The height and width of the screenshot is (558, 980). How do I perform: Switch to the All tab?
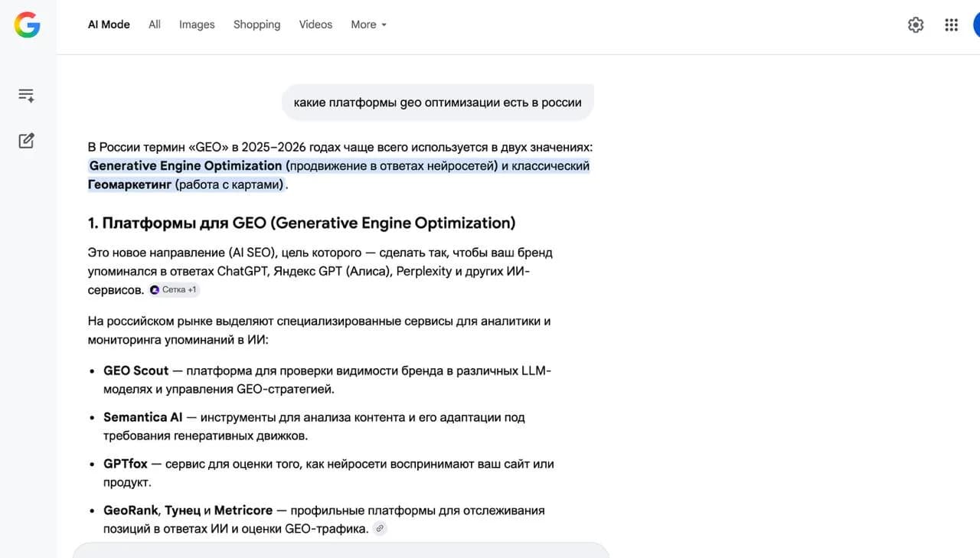coord(155,24)
